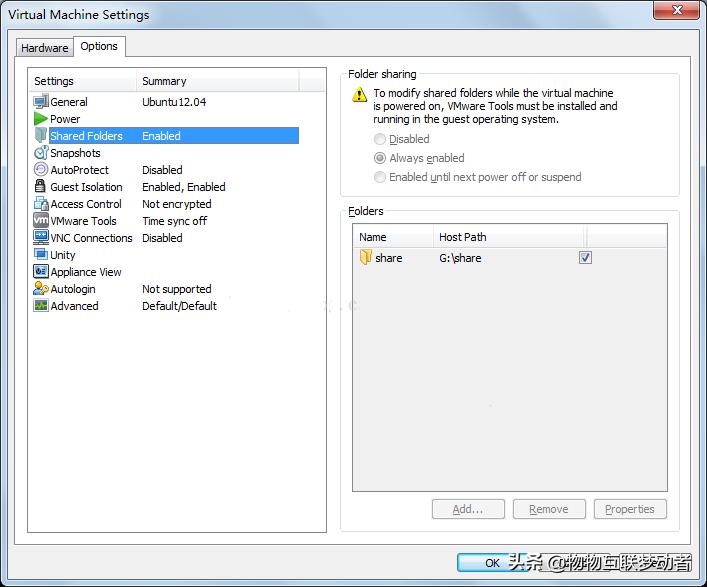Click the Time sync off summary text
The width and height of the screenshot is (707, 587).
coord(174,221)
